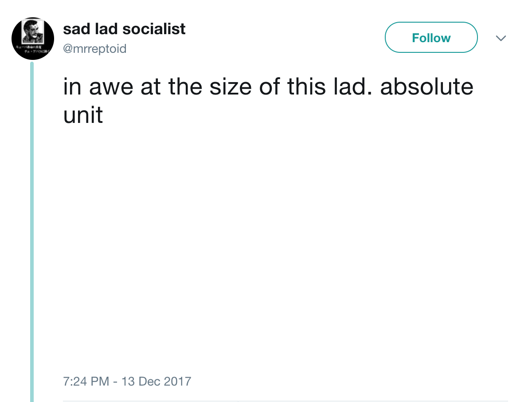
Task: Click the word 'unit' in the tweet
Action: 83,115
